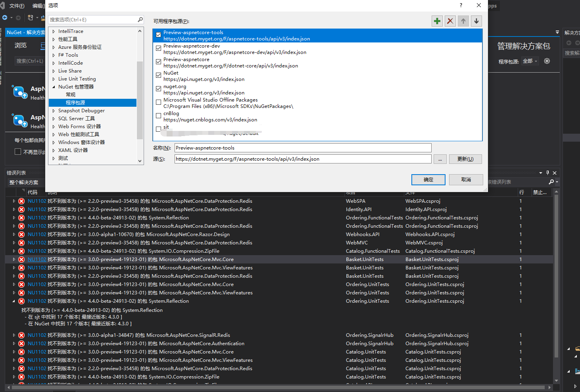Viewport: 580px width, 392px height.
Task: Select 常规 under NuGet 包管理器
Action: click(71, 95)
